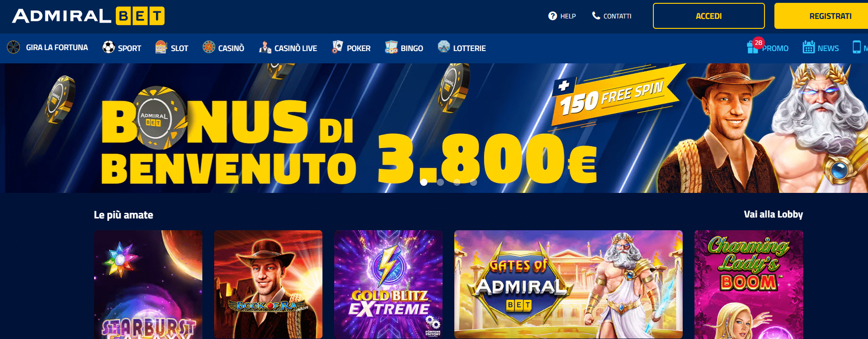Screen dimensions: 868x339
Task: Open the Book of Ra game thumbnail
Action: click(x=268, y=284)
